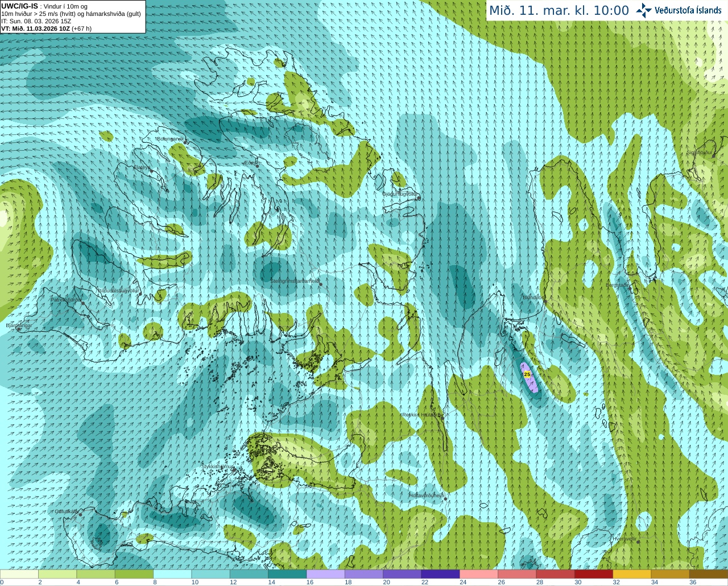Click the Blönduós station label
The image size is (728, 586).
pos(533,297)
